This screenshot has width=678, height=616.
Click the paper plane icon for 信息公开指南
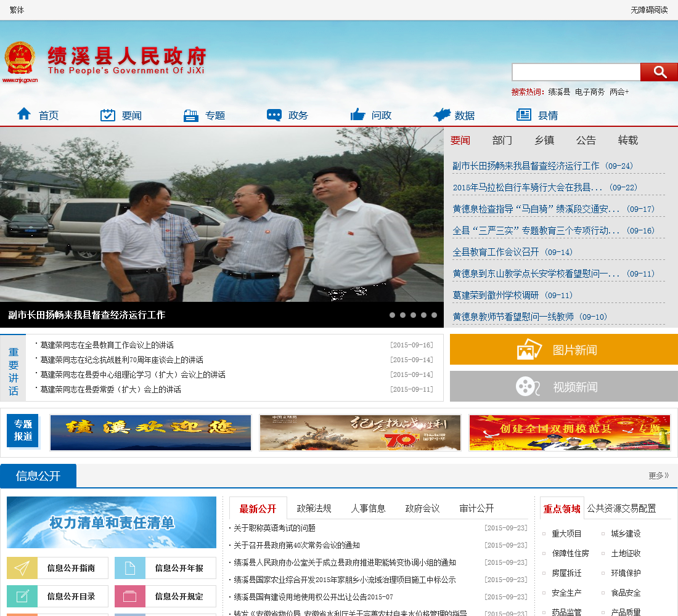tap(22, 568)
